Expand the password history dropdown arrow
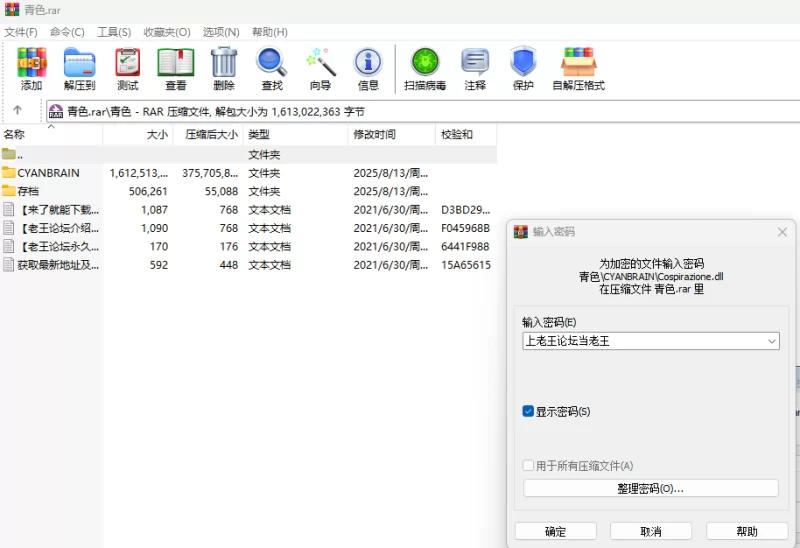Image resolution: width=800 pixels, height=548 pixels. (771, 341)
